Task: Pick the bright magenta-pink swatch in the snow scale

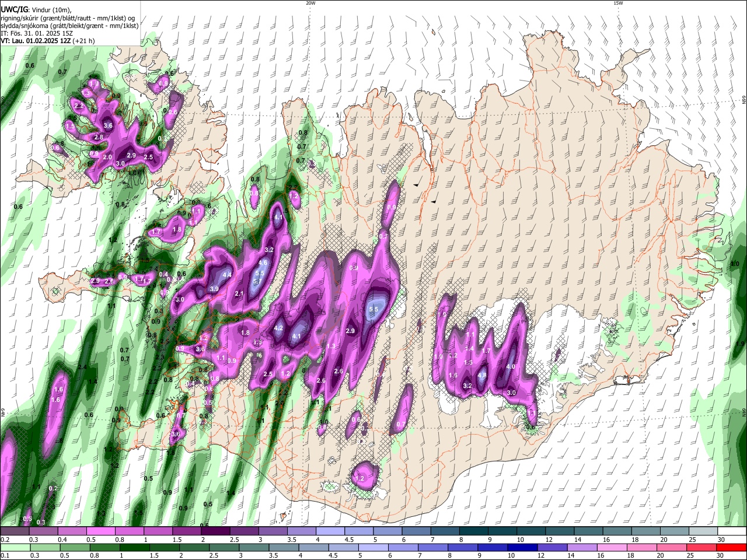Action: point(100,531)
